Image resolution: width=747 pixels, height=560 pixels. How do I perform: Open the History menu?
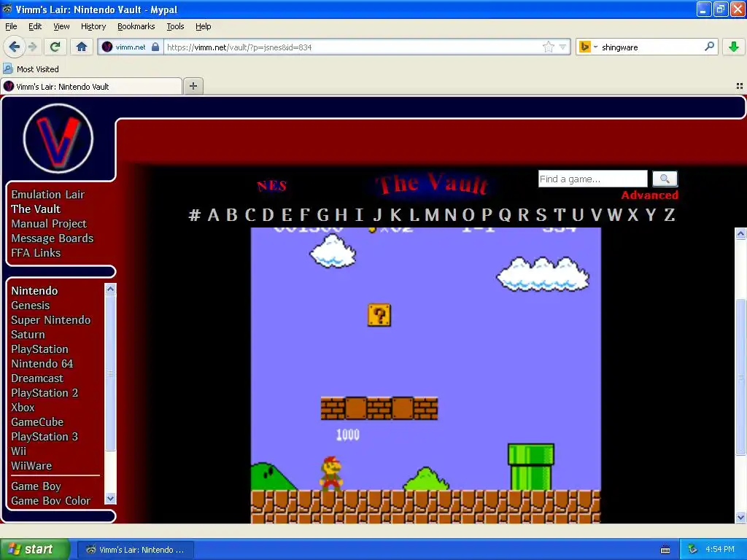93,26
